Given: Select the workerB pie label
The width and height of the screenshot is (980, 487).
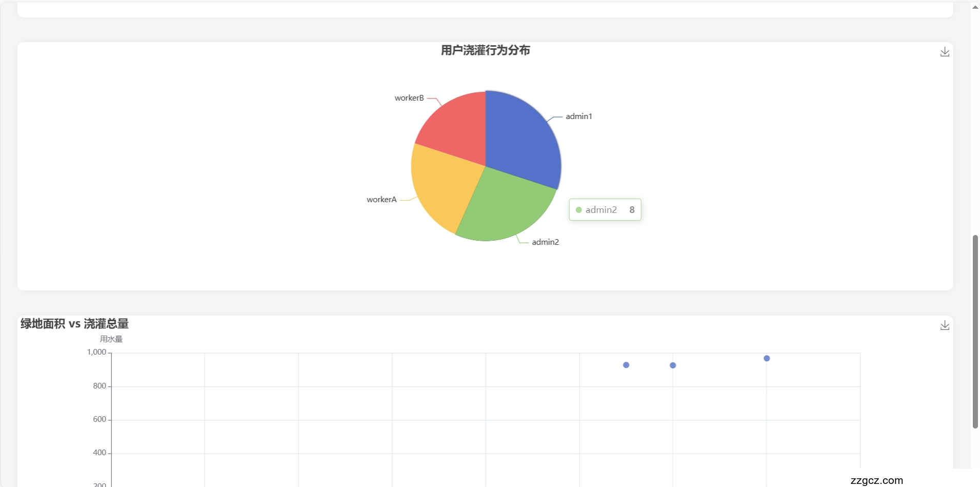Looking at the screenshot, I should pyautogui.click(x=409, y=98).
